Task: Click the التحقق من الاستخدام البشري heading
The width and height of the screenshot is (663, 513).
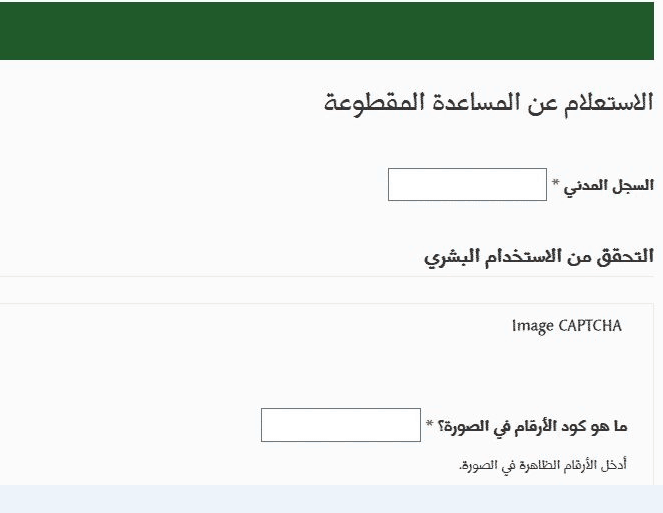Action: 539,257
